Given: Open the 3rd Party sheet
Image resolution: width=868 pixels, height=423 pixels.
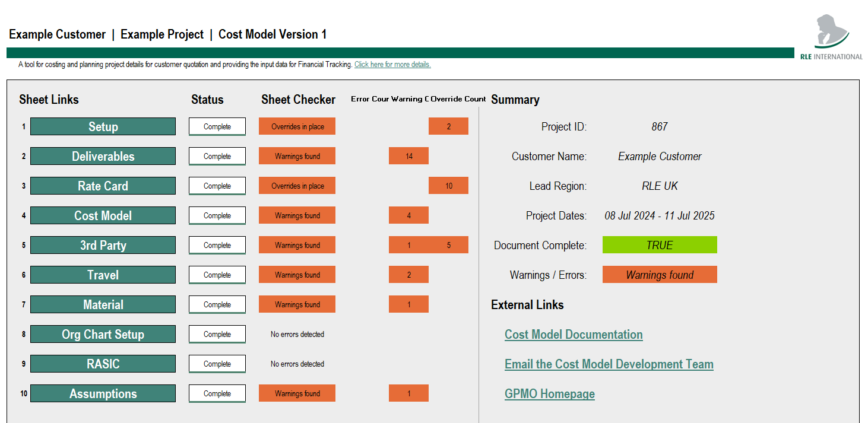Looking at the screenshot, I should (102, 244).
